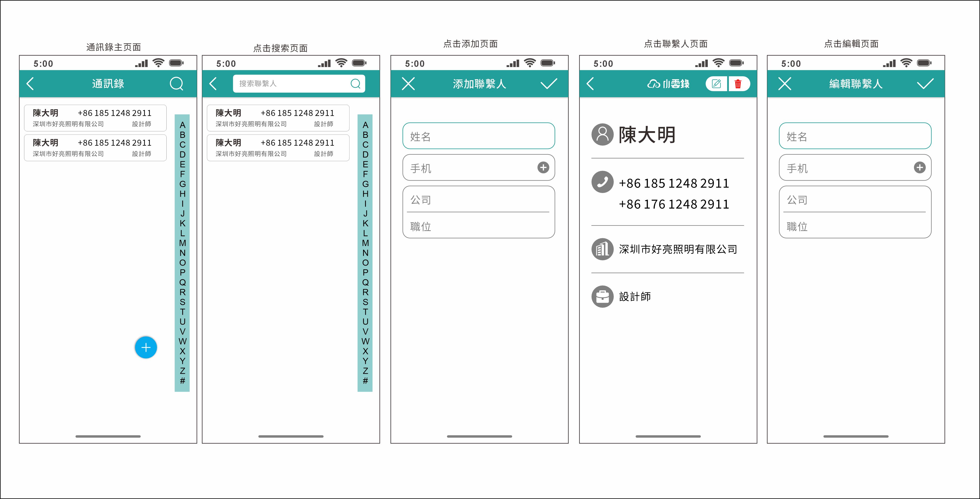The width and height of the screenshot is (980, 499).
Task: Click the red trash delete icon
Action: tap(738, 84)
